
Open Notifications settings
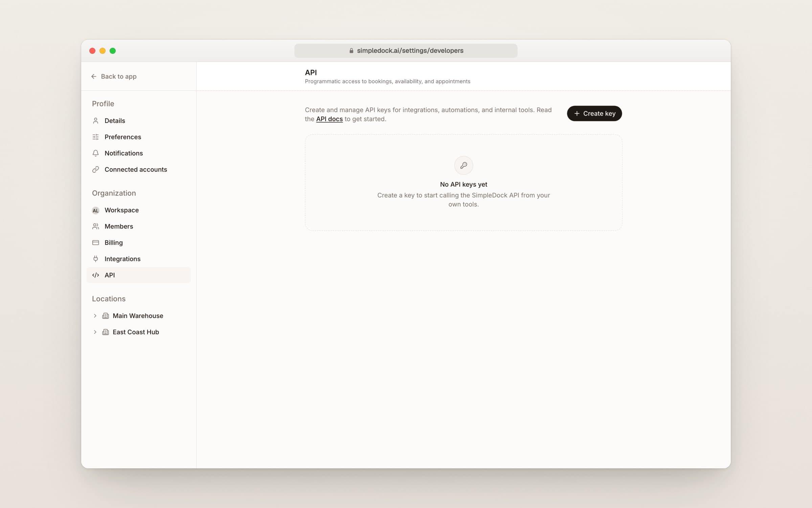tap(139, 153)
